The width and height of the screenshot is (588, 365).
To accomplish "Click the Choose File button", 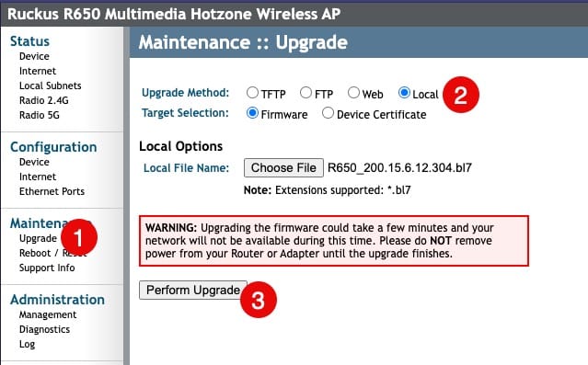I will click(x=283, y=168).
